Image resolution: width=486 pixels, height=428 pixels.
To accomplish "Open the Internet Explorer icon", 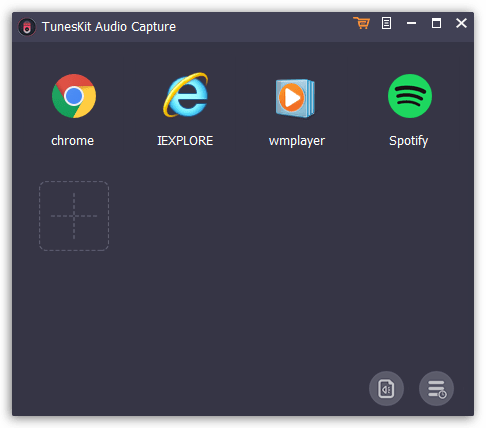I will [186, 95].
